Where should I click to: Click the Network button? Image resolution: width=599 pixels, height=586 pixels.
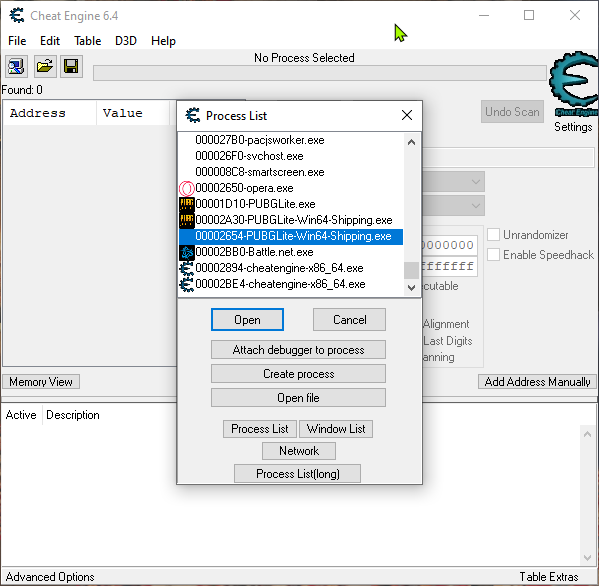(x=299, y=451)
